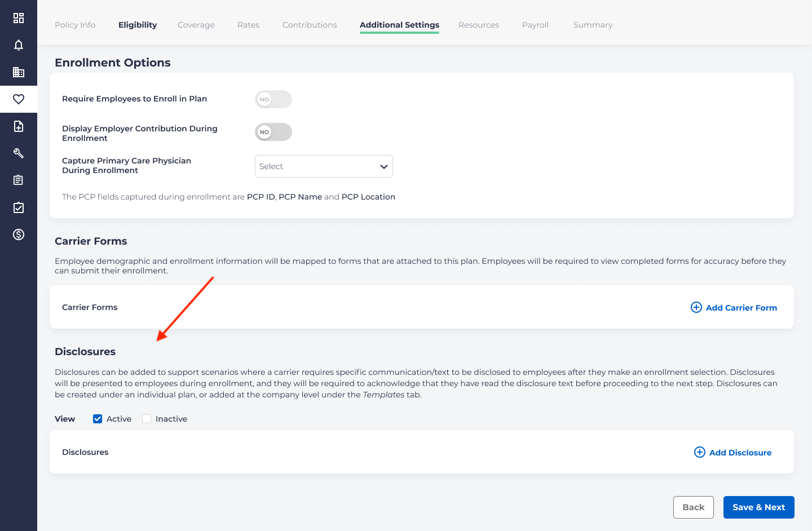Click the clipboard checkmark sidebar icon
The height and width of the screenshot is (531, 812).
[19, 207]
